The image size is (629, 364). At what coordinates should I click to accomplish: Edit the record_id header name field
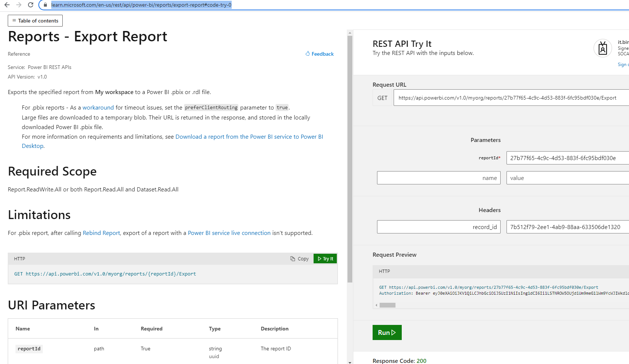point(439,227)
